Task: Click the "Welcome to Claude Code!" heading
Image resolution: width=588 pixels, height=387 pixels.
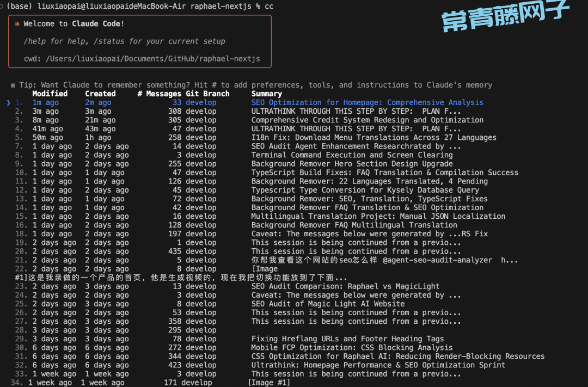Action: click(x=73, y=23)
